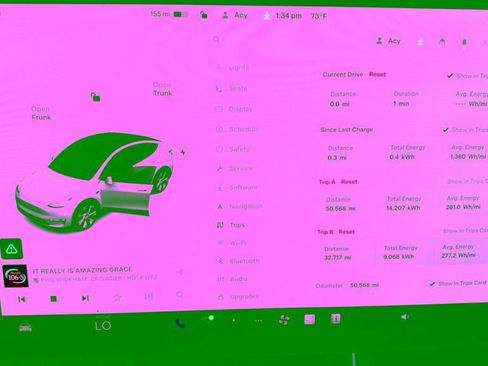Tap the 155 mi battery range indicator

[169, 14]
